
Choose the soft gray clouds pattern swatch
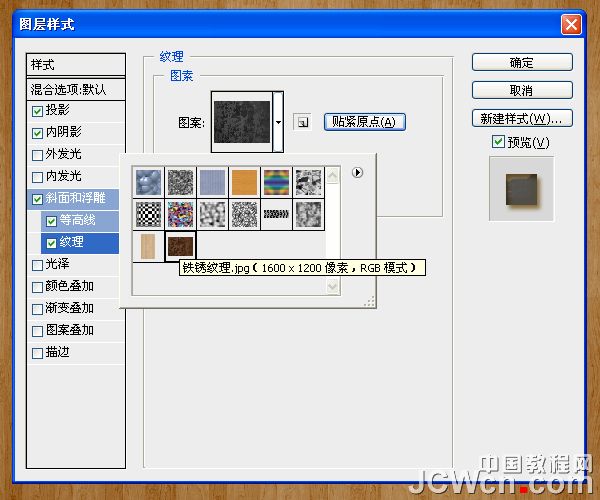click(212, 214)
